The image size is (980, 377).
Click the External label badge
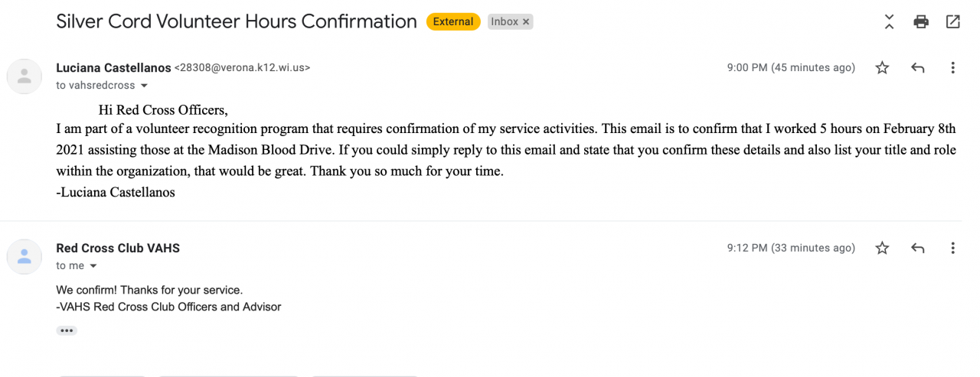click(453, 22)
